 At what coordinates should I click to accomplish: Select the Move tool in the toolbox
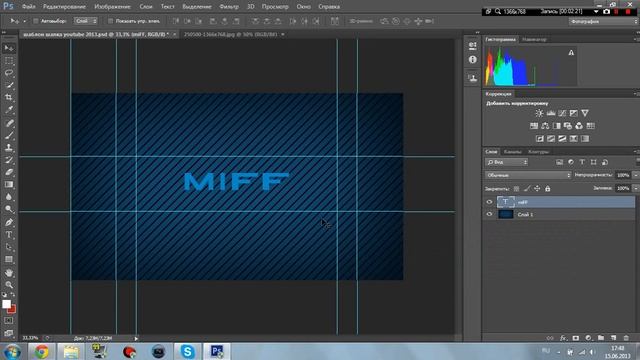pyautogui.click(x=9, y=48)
